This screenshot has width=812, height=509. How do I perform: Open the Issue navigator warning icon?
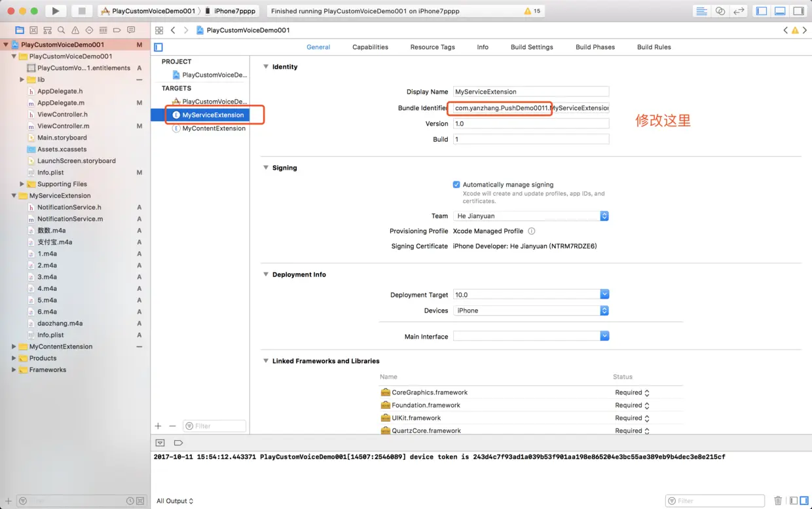click(75, 30)
